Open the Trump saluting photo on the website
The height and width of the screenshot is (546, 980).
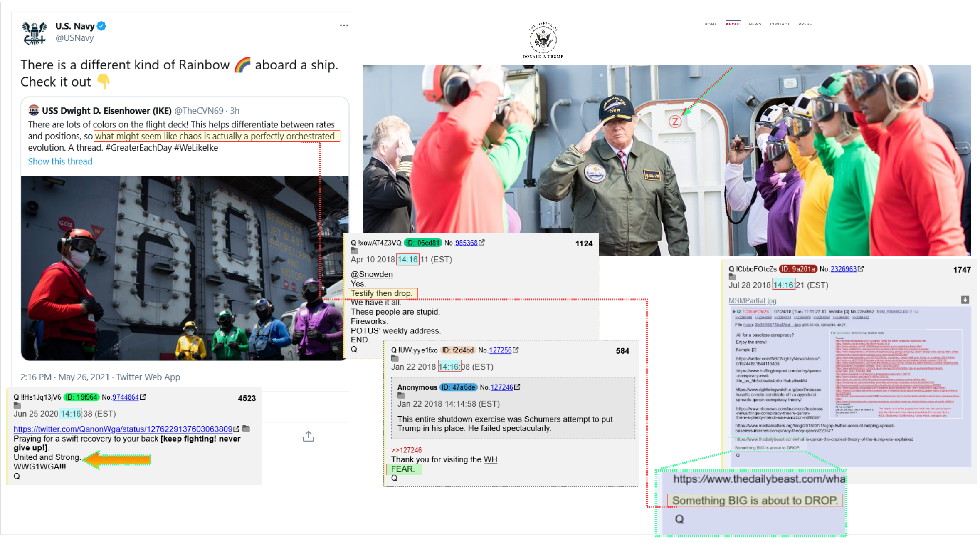[666, 160]
